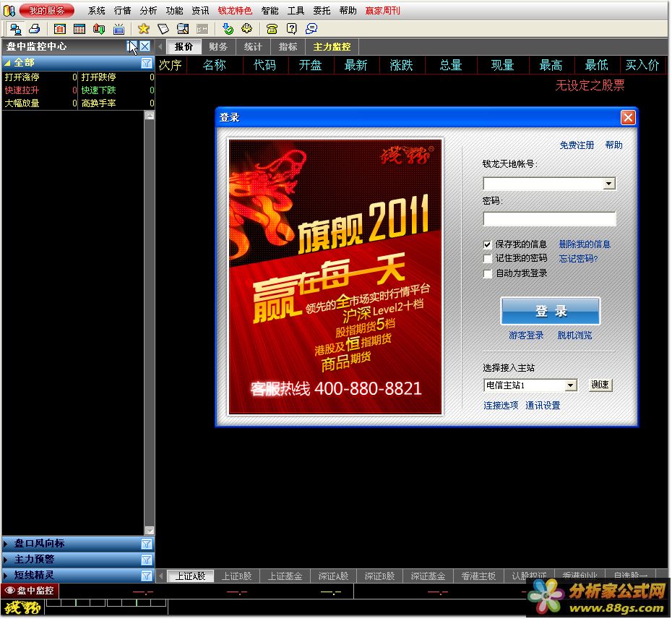Viewport: 672px width, 619px height.
Task: Click the question mark help toolbar icon
Action: pyautogui.click(x=292, y=29)
